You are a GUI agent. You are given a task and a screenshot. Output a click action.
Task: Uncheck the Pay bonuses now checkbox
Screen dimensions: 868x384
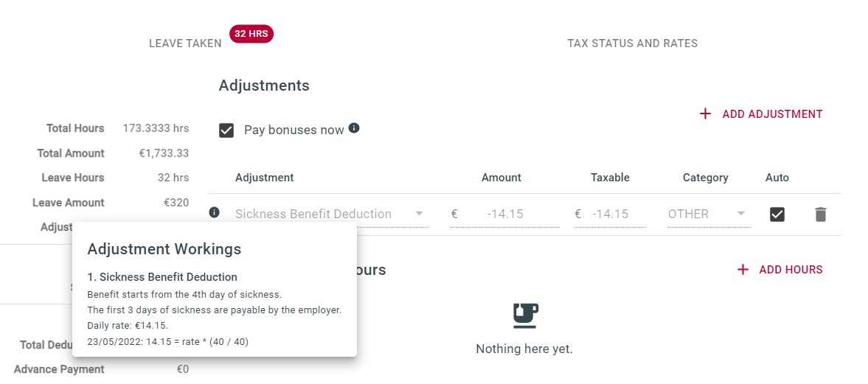coord(226,130)
